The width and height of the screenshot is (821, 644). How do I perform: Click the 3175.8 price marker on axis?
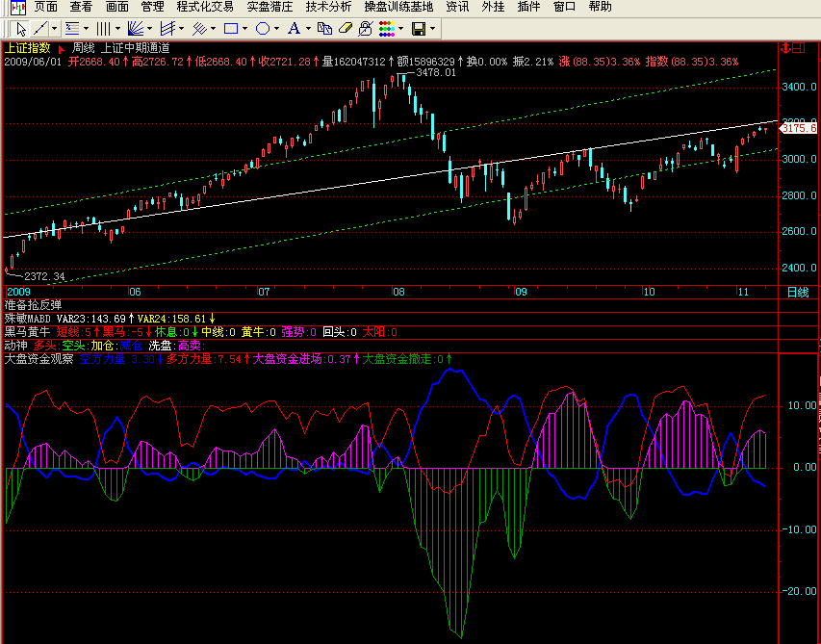(799, 128)
